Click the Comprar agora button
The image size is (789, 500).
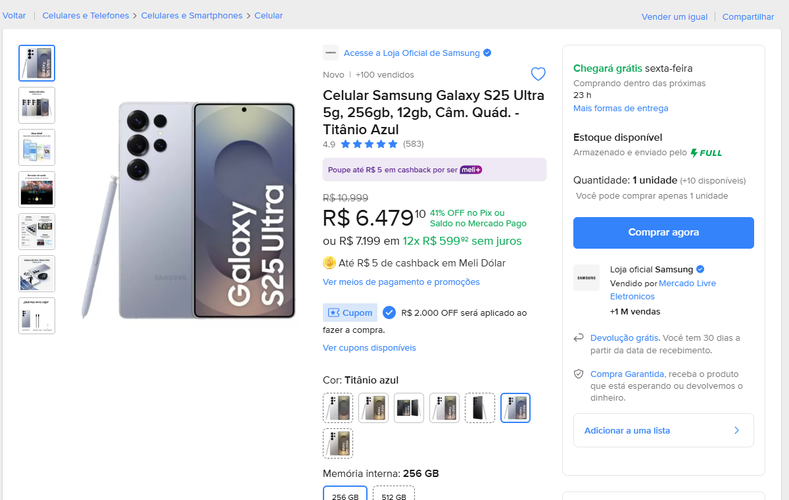pos(663,232)
